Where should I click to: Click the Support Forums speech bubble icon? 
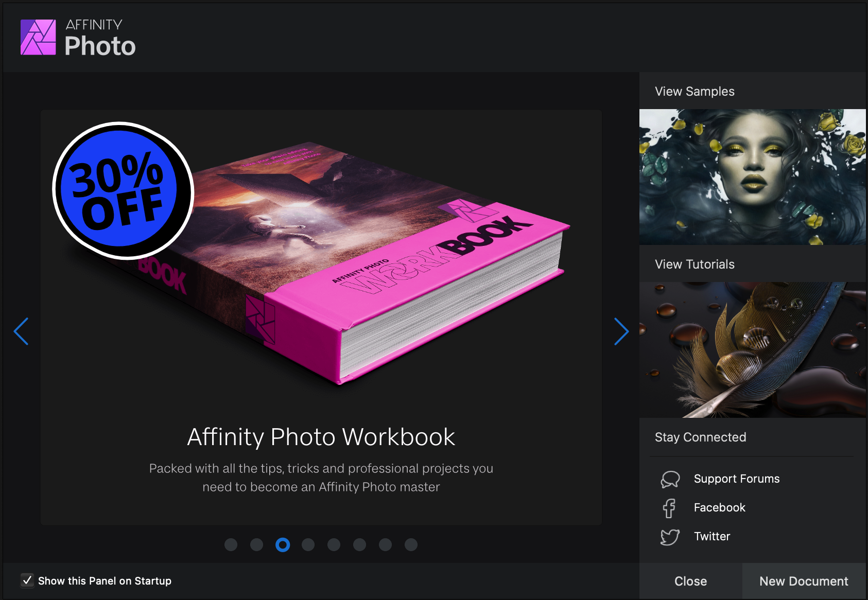(670, 479)
